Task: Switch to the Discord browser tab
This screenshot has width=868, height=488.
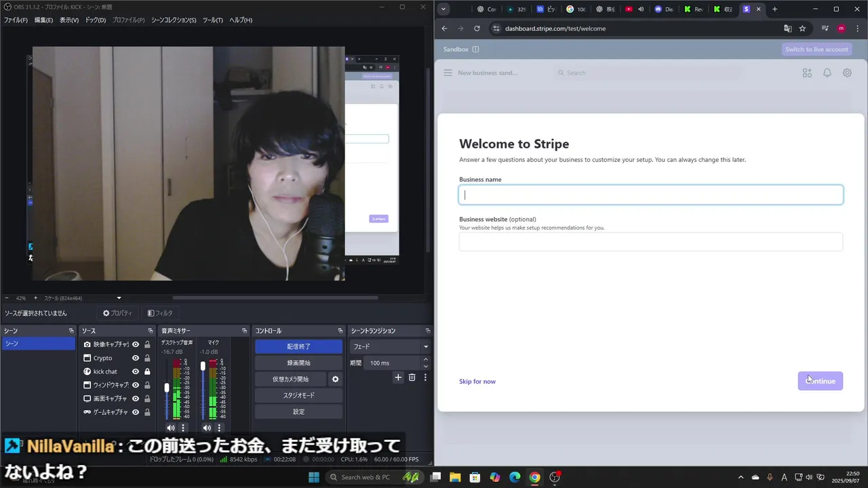Action: (x=664, y=9)
